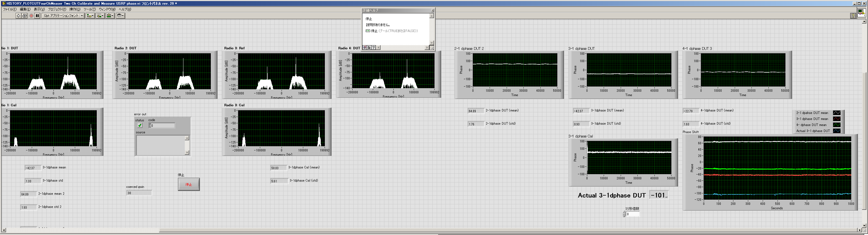The height and width of the screenshot is (235, 868).
Task: Click the Run Continuously toolbar button
Action: pyautogui.click(x=25, y=16)
